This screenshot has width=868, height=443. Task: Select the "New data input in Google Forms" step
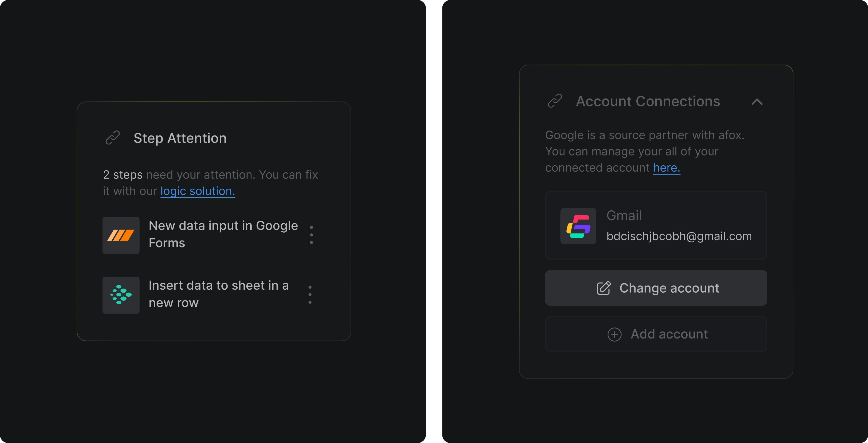(x=223, y=234)
